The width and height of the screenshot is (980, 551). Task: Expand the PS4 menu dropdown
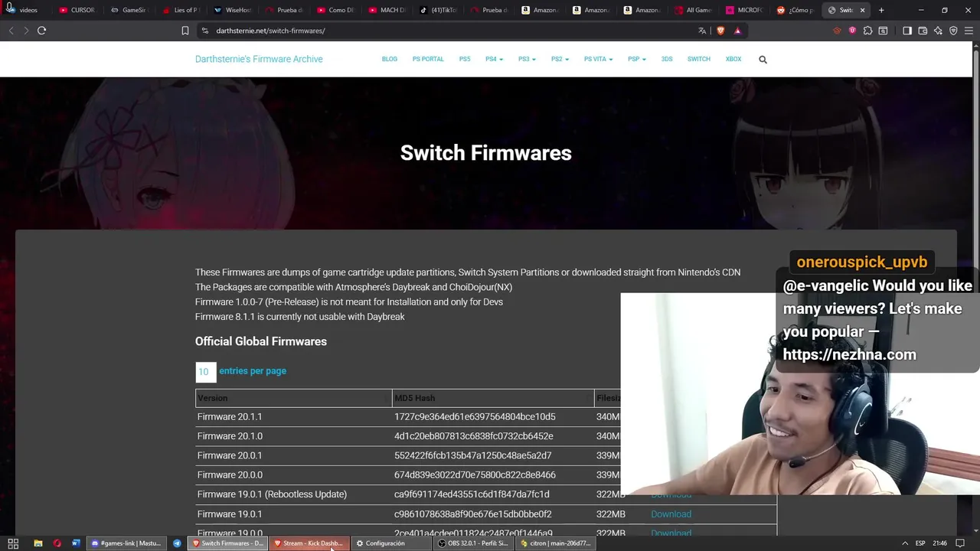[494, 59]
